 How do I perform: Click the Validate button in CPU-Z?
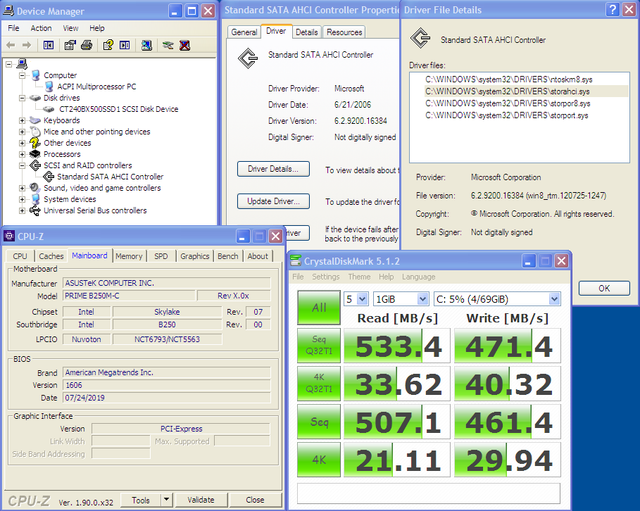(201, 500)
